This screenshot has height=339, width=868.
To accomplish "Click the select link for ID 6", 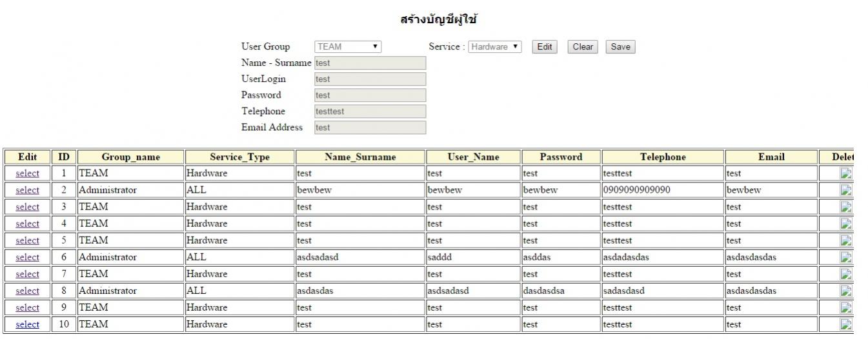I will pos(27,257).
